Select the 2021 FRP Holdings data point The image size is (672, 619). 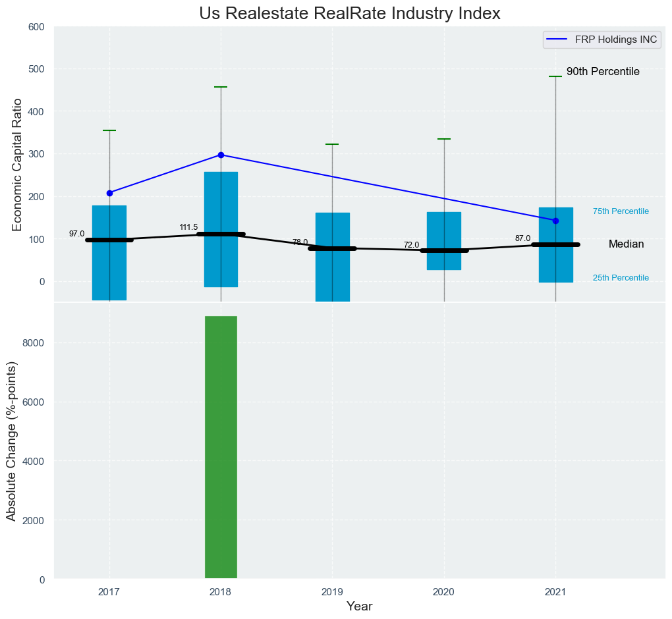(x=555, y=221)
